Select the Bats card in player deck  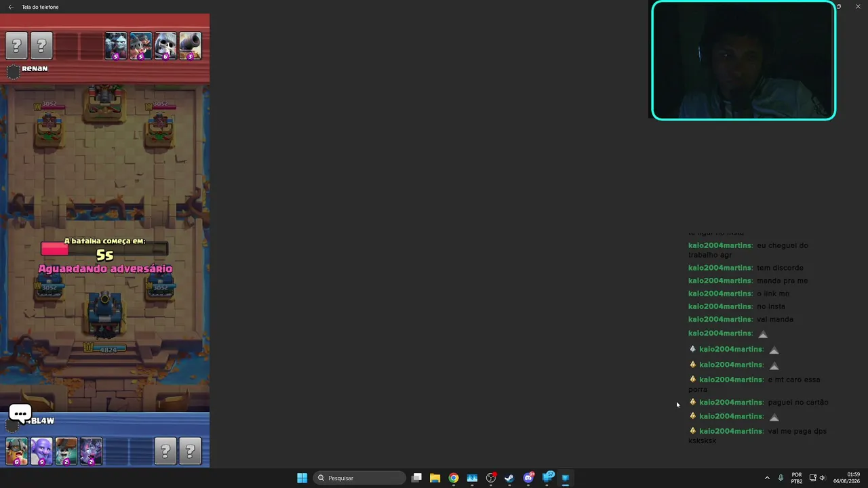click(92, 451)
